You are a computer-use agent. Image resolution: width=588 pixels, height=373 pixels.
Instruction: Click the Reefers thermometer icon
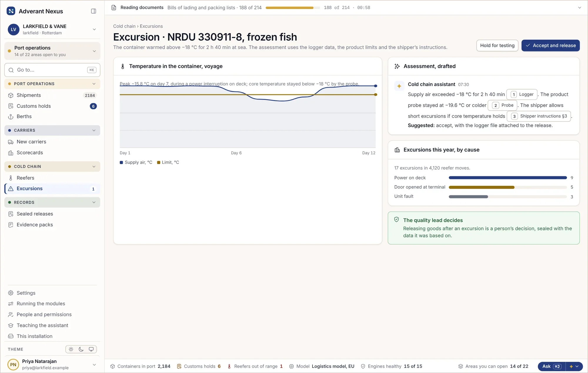(11, 178)
